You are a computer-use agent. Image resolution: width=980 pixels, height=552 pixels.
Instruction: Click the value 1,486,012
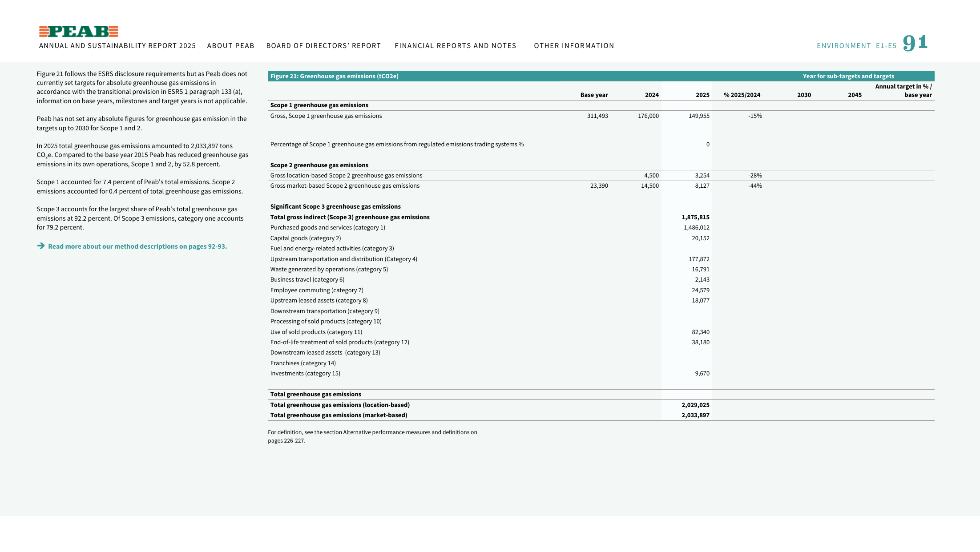697,227
